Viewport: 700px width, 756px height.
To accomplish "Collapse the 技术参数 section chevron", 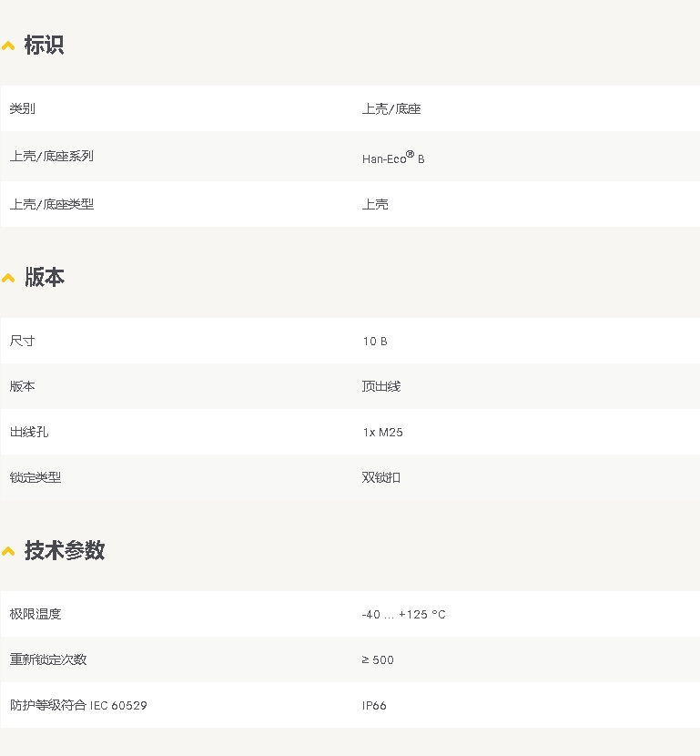I will click(8, 551).
